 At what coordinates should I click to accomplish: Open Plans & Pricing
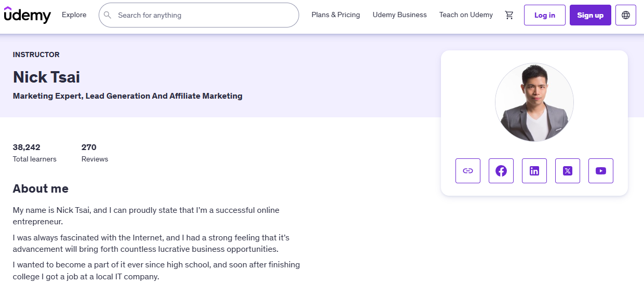[336, 15]
